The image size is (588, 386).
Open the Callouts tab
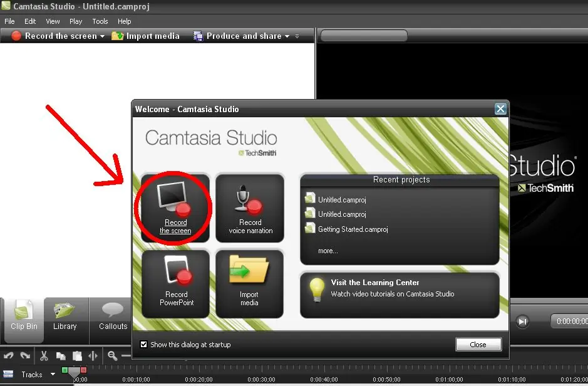(x=113, y=320)
